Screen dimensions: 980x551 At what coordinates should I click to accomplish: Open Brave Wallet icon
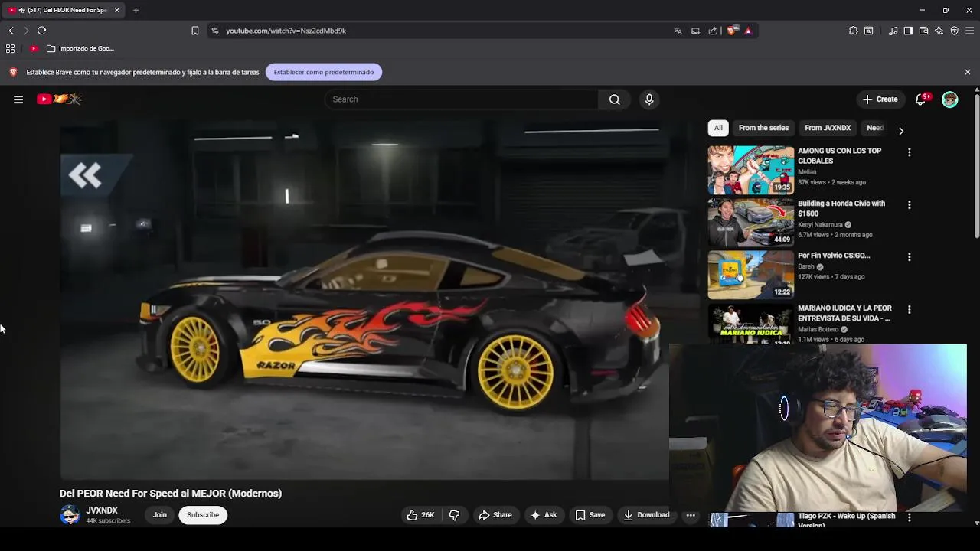(x=923, y=31)
